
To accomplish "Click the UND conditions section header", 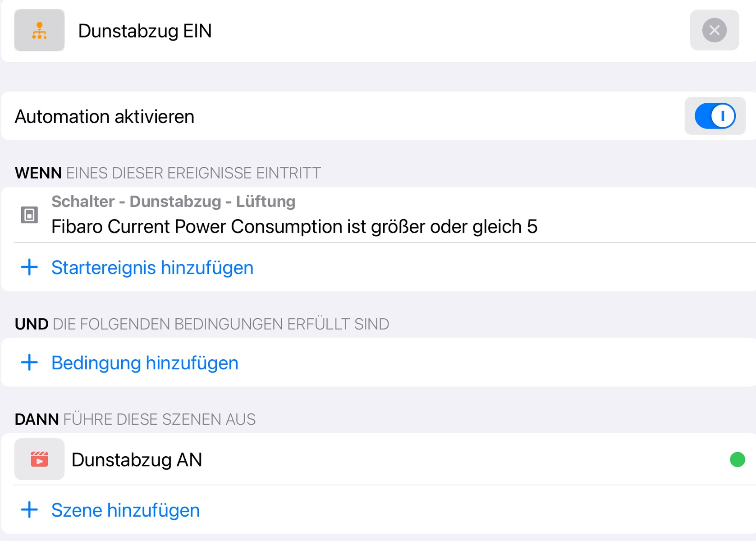I will pos(202,324).
